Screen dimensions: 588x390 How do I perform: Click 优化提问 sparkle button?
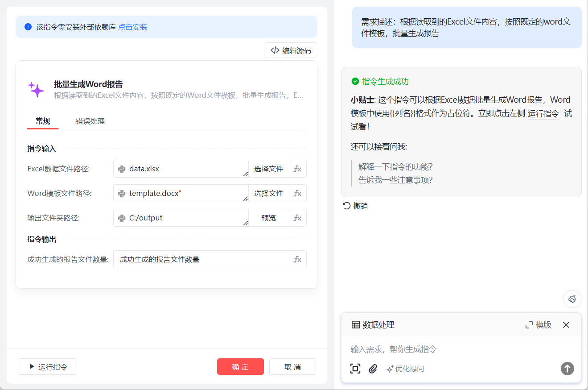405,369
